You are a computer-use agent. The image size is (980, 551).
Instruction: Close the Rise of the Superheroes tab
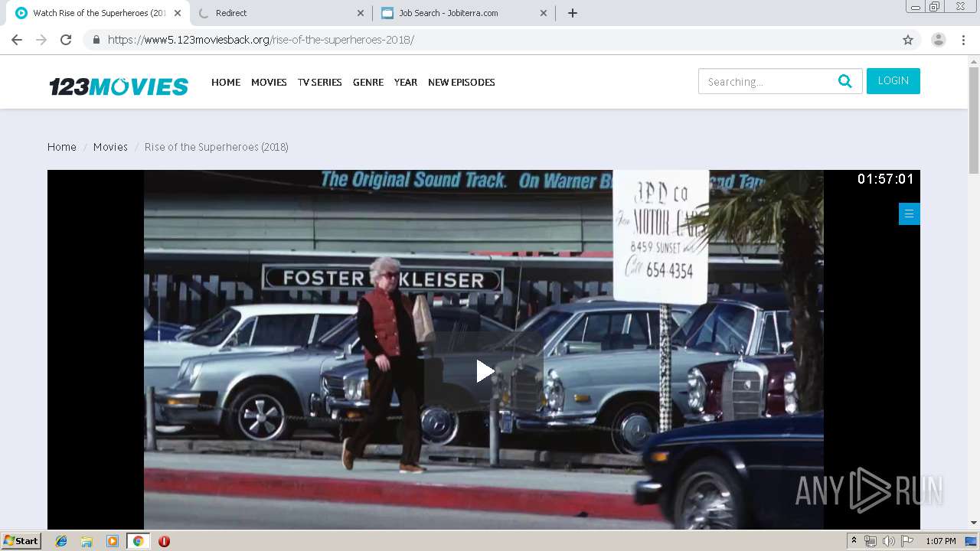[178, 13]
